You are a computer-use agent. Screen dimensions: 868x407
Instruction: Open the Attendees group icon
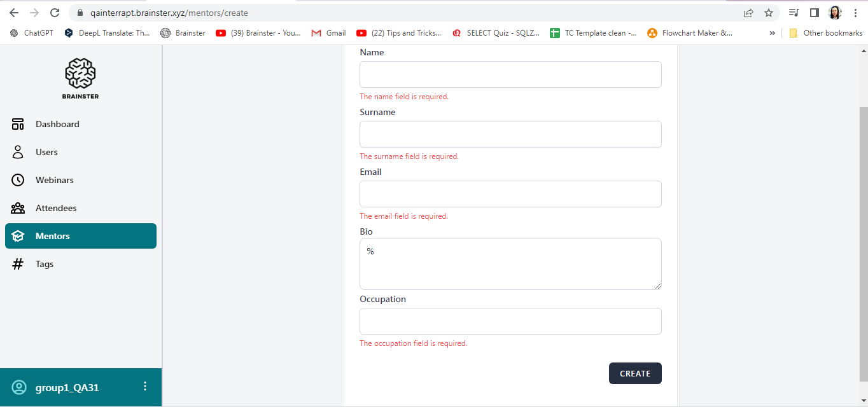18,208
